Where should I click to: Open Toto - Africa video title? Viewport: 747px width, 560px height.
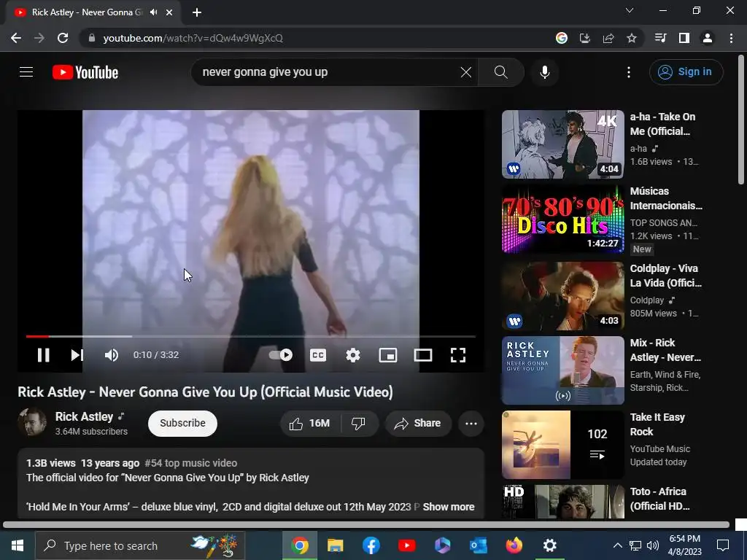659,499
